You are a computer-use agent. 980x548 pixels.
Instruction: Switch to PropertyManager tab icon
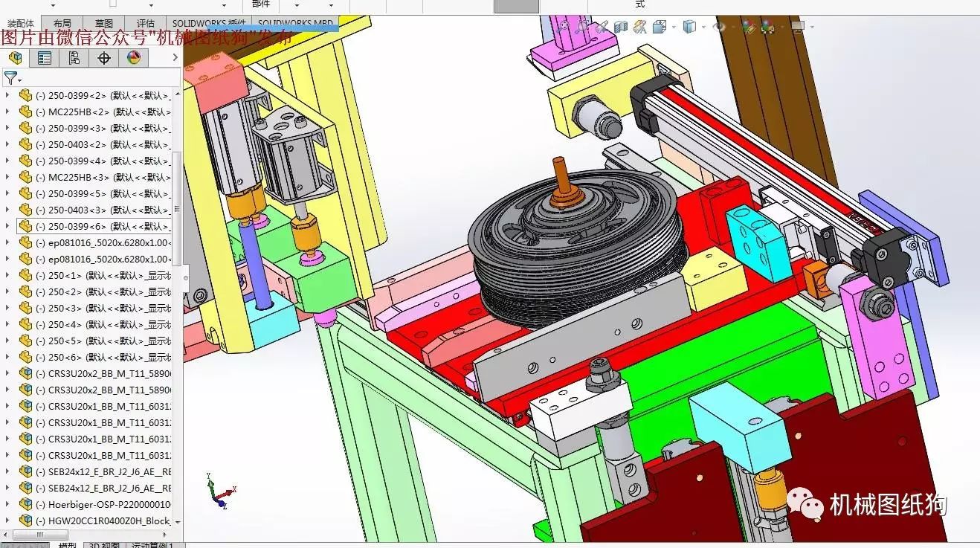pyautogui.click(x=45, y=57)
